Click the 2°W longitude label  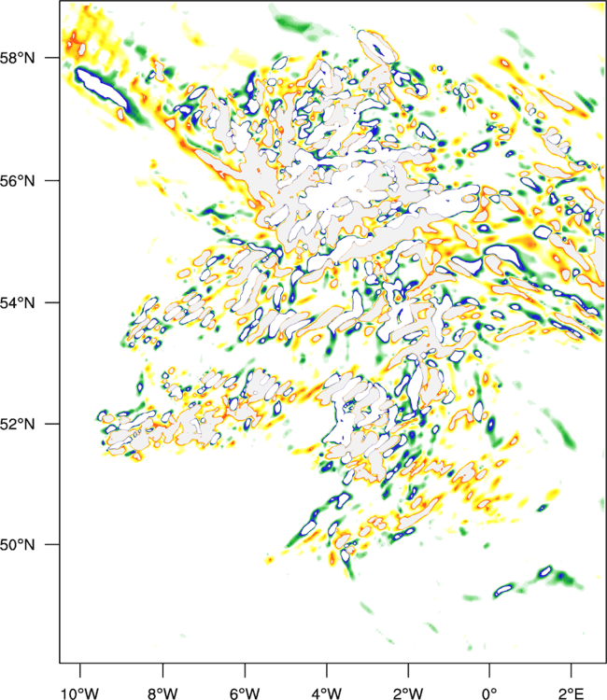click(408, 693)
